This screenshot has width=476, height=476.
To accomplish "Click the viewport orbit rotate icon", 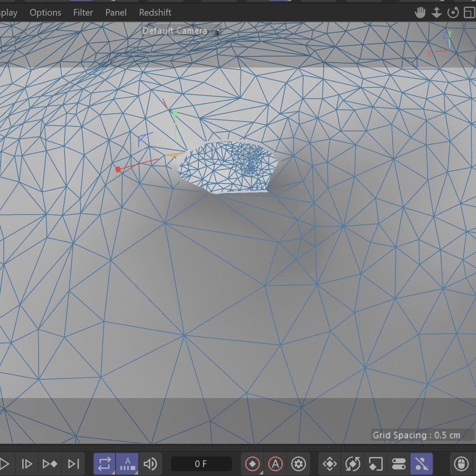I will point(453,13).
